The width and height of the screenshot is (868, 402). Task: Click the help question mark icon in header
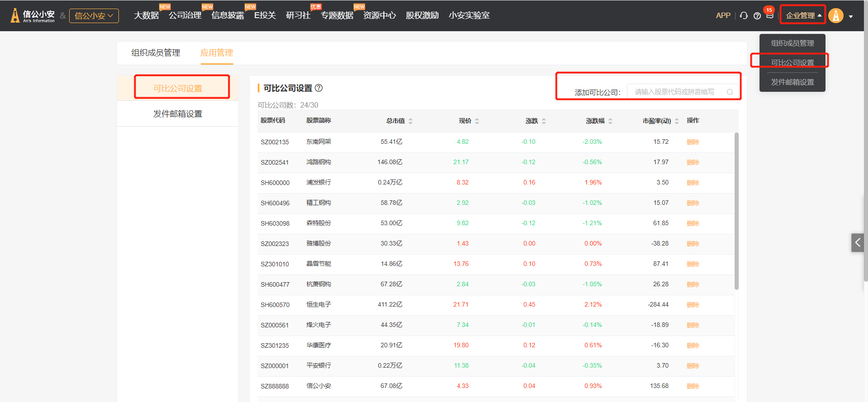pos(757,16)
